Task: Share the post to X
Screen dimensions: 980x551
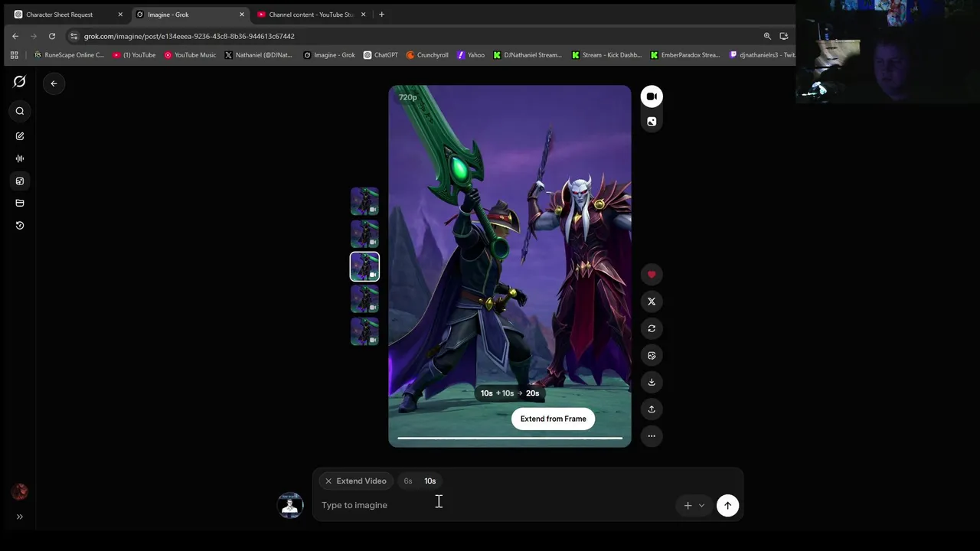Action: pos(652,302)
